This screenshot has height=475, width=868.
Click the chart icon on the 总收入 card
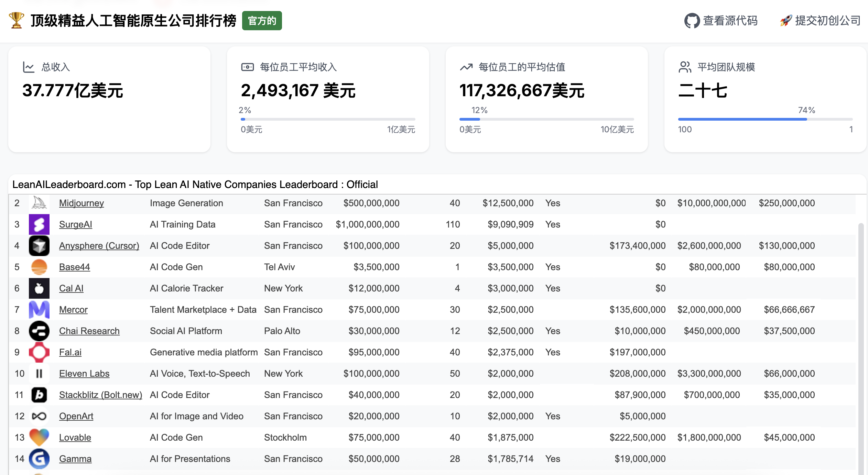tap(29, 67)
